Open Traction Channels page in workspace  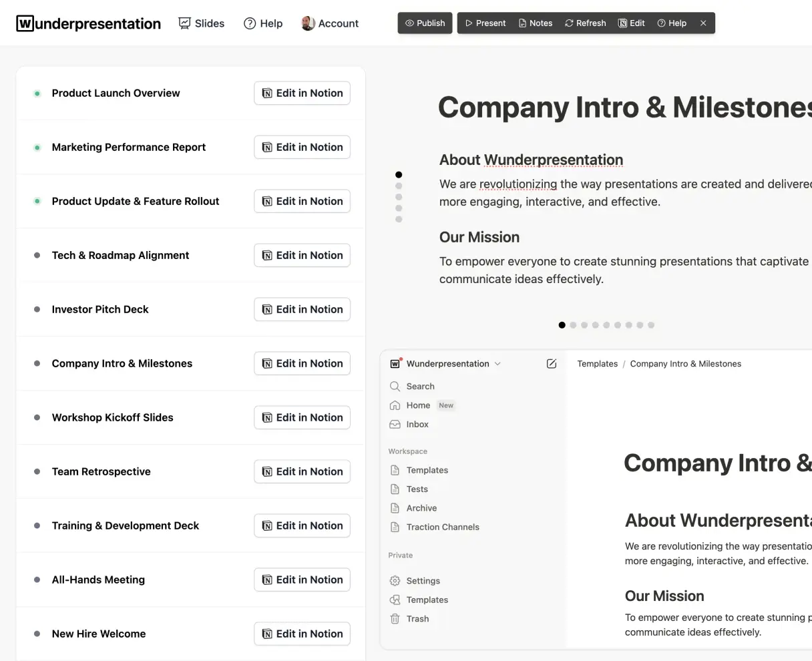click(x=442, y=527)
